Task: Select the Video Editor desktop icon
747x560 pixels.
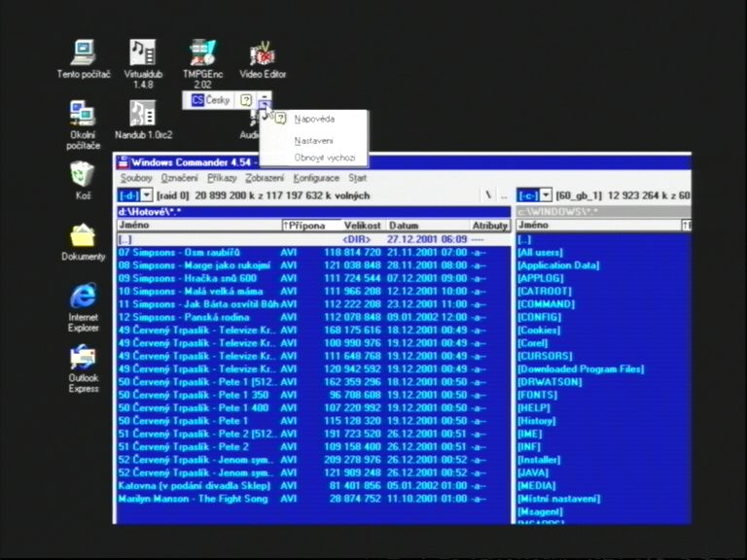Action: point(263,59)
